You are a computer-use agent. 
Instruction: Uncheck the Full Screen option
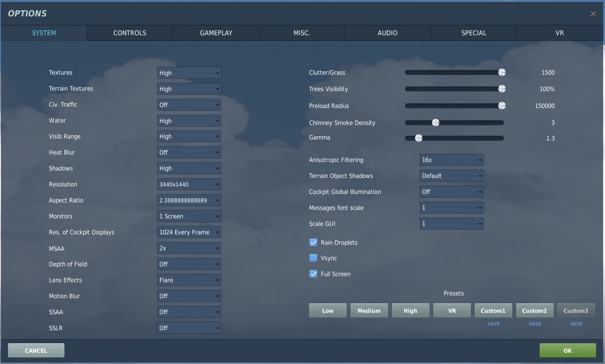point(313,273)
